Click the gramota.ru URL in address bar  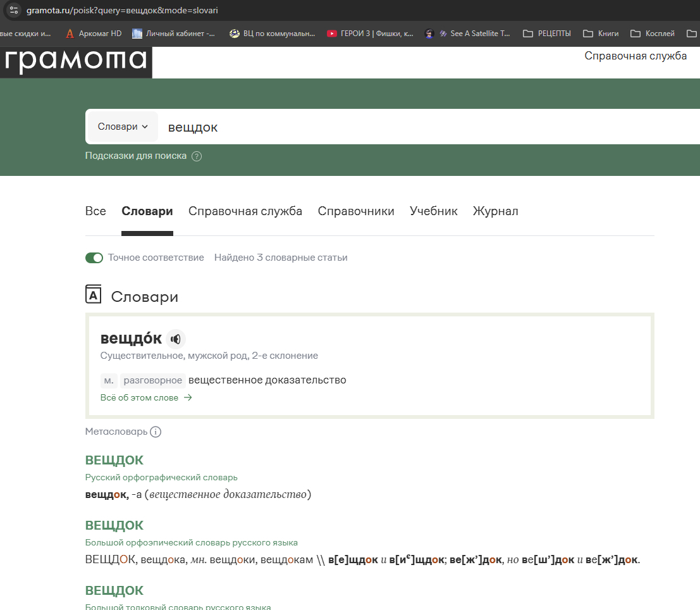pyautogui.click(x=122, y=10)
